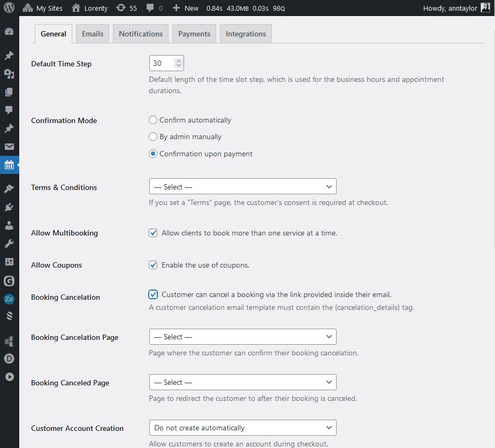Open Appearance paintbrush icon in sidebar
Viewport: 495px width, 448px height.
[x=9, y=188]
